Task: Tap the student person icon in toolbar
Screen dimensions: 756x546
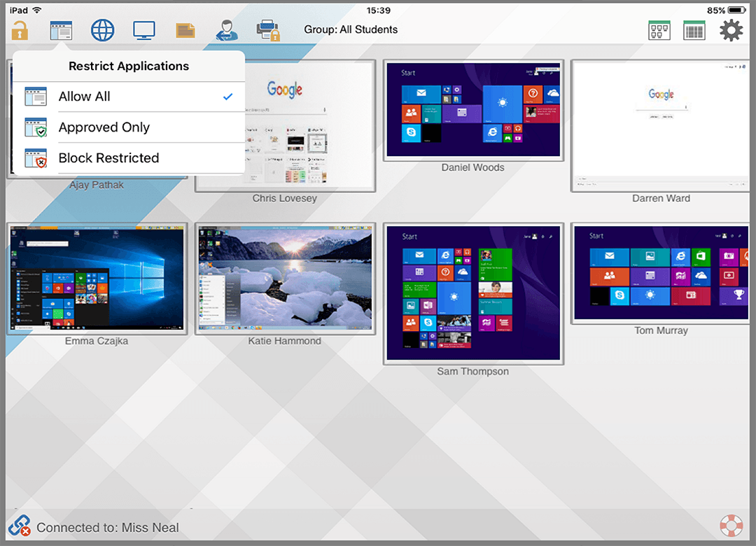Action: coord(226,31)
